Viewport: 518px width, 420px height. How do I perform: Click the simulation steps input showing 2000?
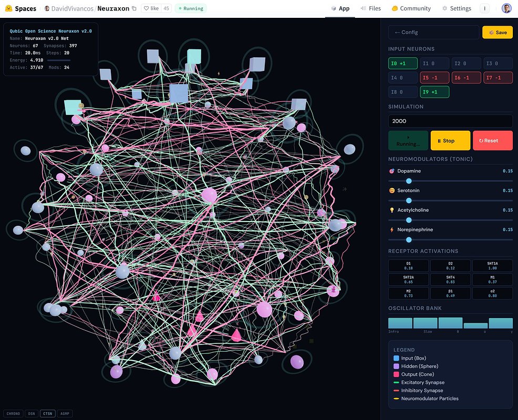tap(450, 121)
